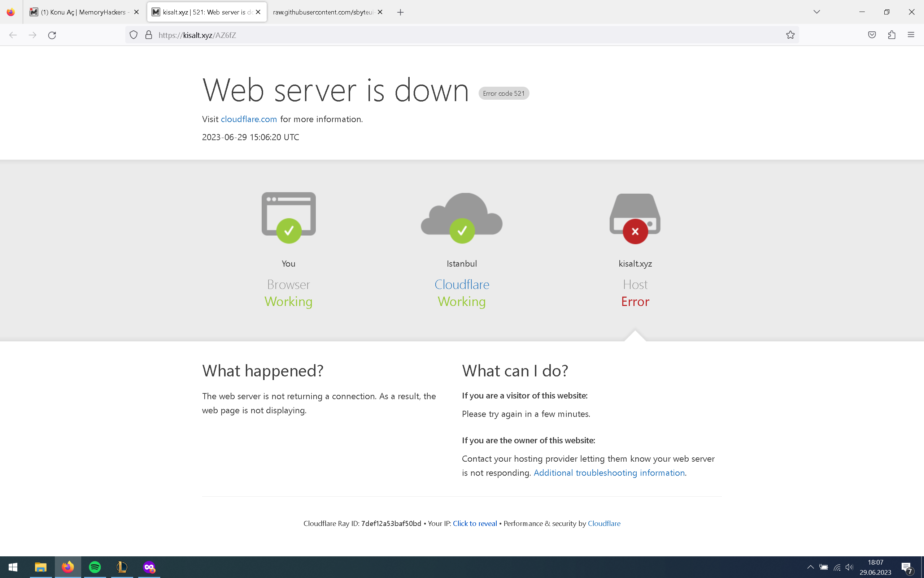Click the Cloudflare cloud status icon
The width and height of the screenshot is (924, 578).
coord(462,217)
